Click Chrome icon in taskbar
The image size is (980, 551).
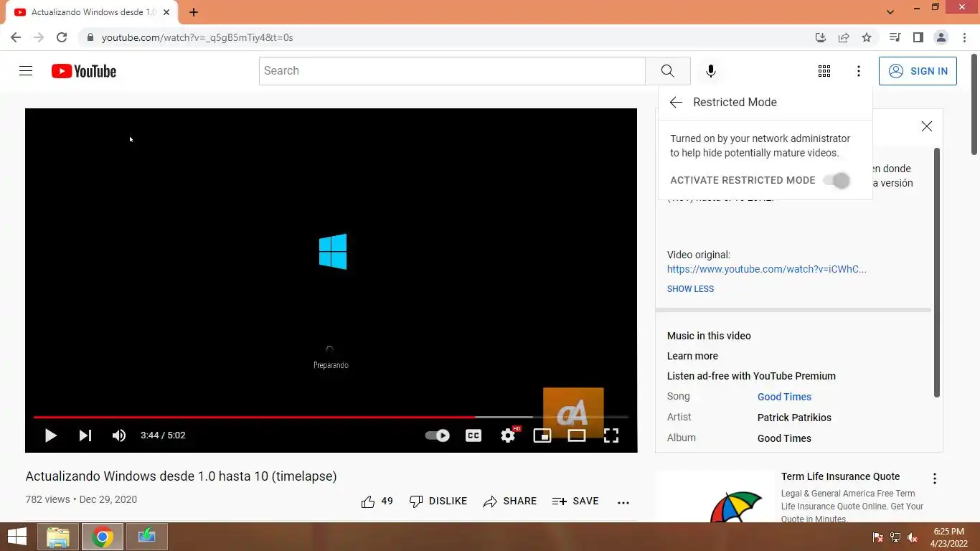pyautogui.click(x=103, y=537)
